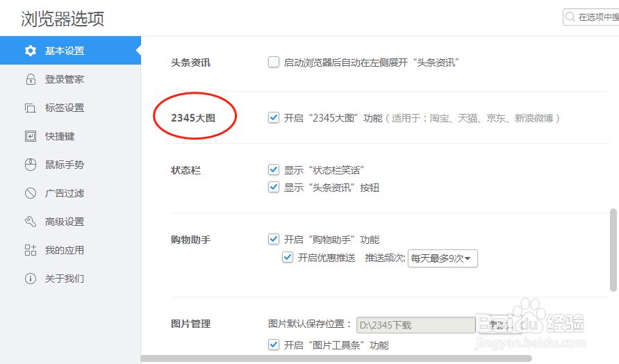Switch to 广告过滤 settings
619x364 pixels.
tap(70, 193)
